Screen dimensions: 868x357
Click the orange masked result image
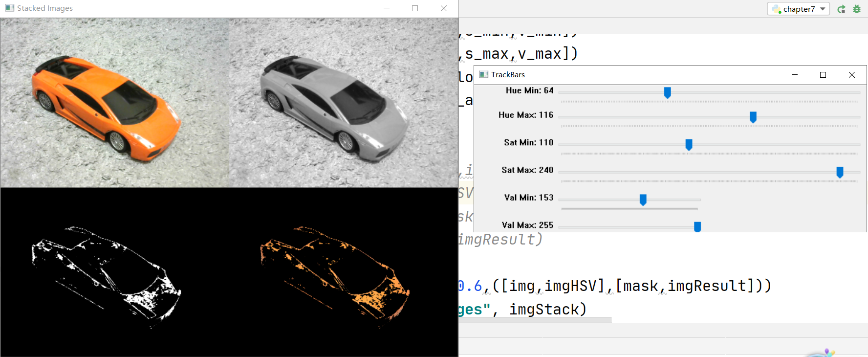[x=344, y=272]
